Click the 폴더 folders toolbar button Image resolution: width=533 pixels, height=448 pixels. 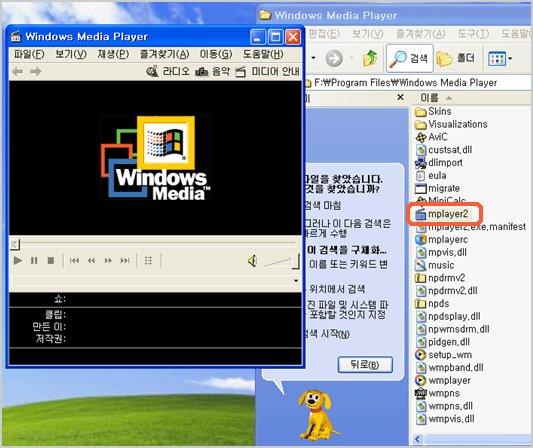456,58
